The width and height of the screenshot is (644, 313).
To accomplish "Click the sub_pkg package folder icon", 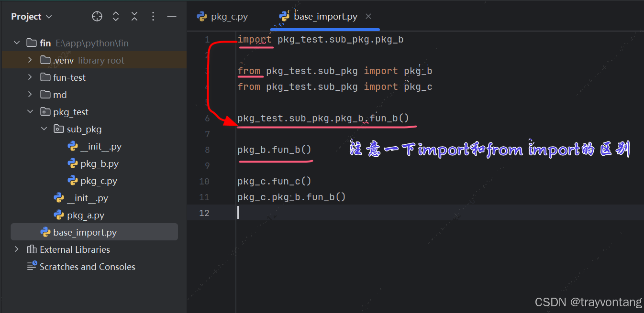I will point(59,129).
